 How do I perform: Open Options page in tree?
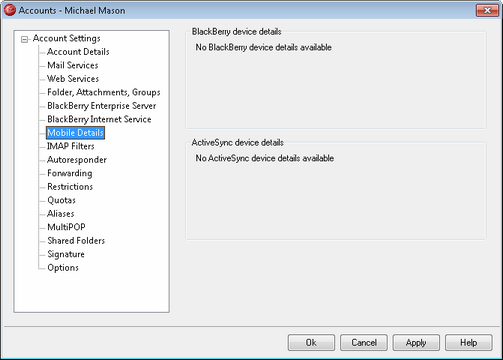click(63, 268)
